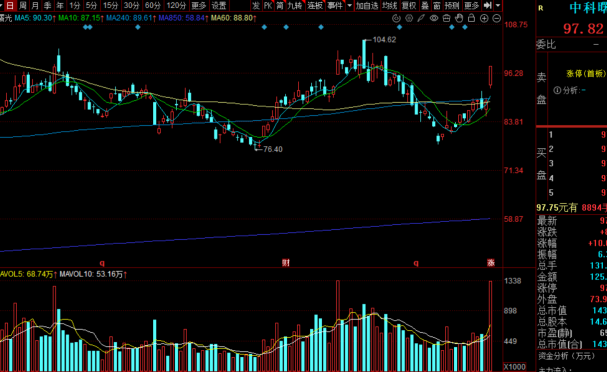Switch to the 30分 minute chart

click(131, 5)
